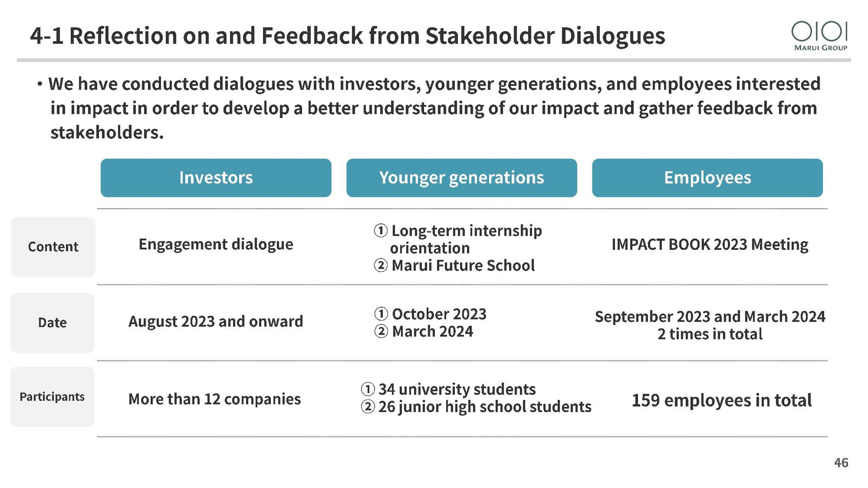The height and width of the screenshot is (488, 868).
Task: Select the Investors column header
Action: (x=216, y=178)
